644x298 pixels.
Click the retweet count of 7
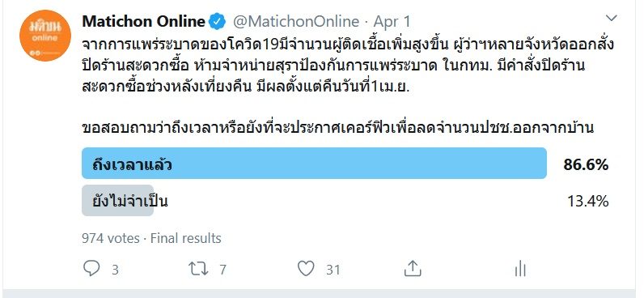[x=222, y=270]
